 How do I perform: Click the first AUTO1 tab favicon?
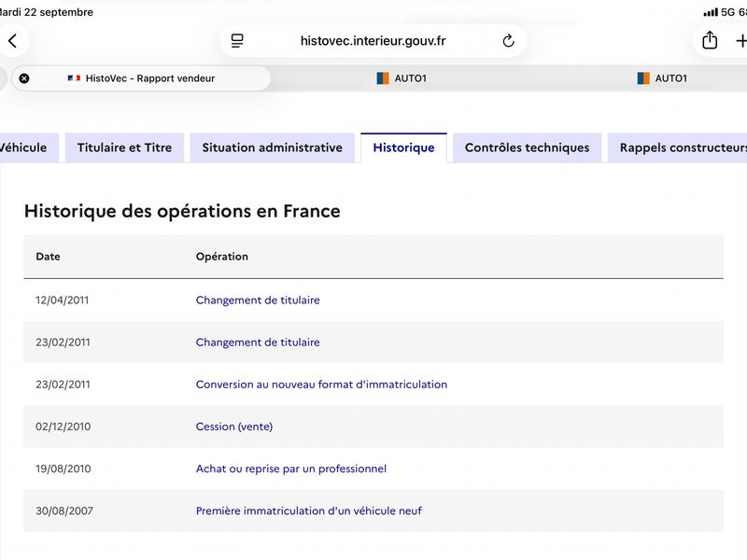point(383,78)
